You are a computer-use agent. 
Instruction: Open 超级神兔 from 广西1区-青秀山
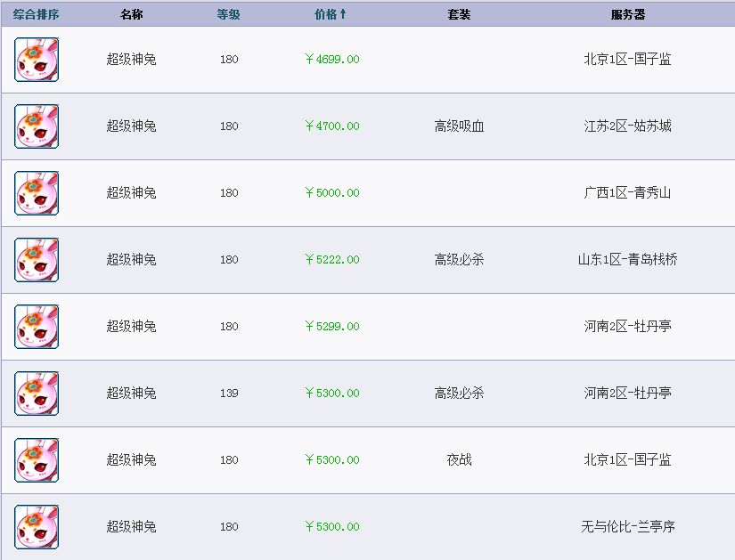[131, 192]
